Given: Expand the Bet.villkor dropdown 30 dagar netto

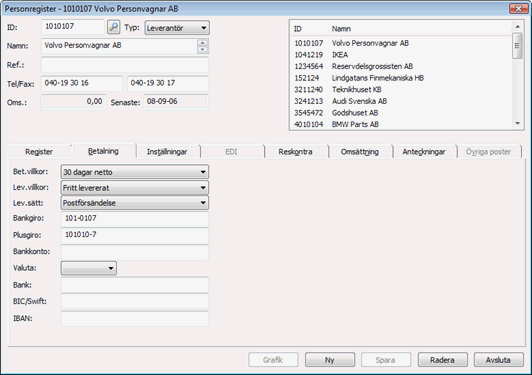Looking at the screenshot, I should [135, 172].
